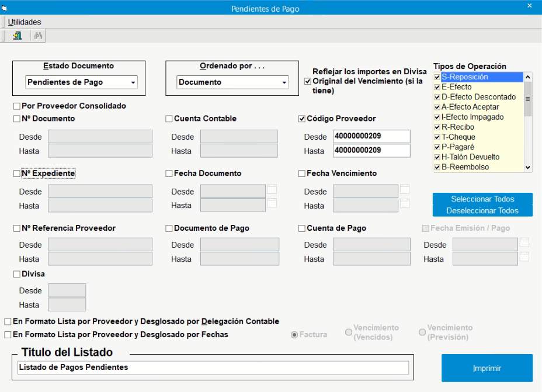Uncheck H-Talón Devuelto operation type

click(437, 157)
